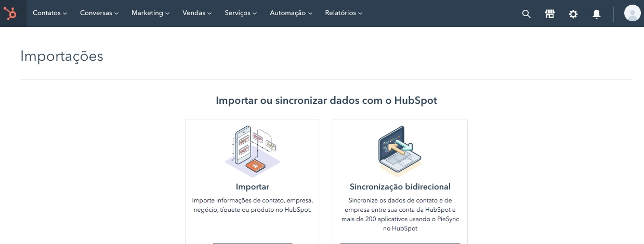
Task: Expand the Marketing menu
Action: click(x=151, y=13)
